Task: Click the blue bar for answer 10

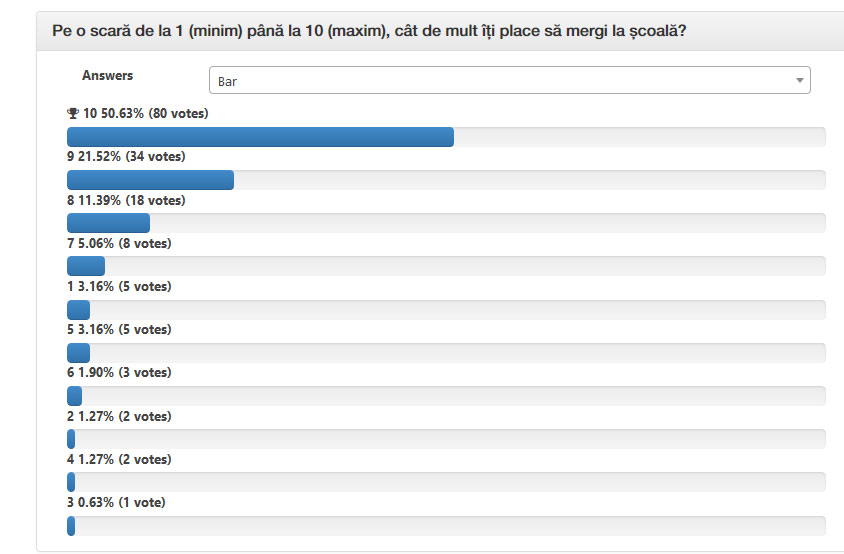Action: pos(260,137)
